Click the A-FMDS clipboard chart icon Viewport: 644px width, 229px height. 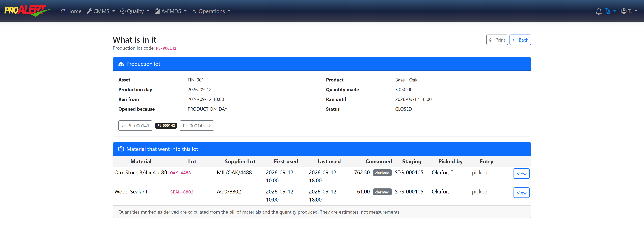[x=157, y=11]
